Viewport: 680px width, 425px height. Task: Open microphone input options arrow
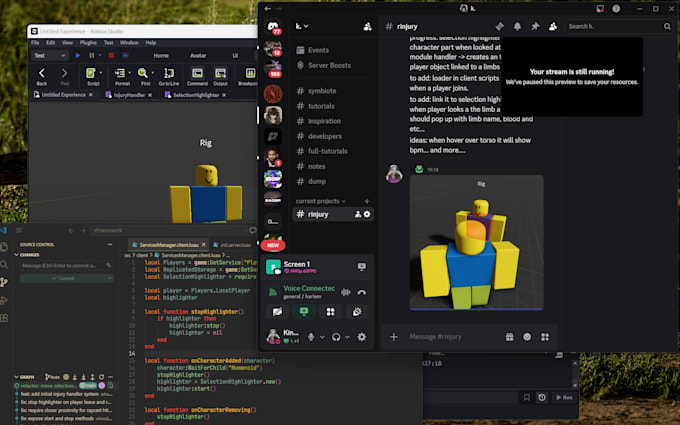(x=322, y=337)
